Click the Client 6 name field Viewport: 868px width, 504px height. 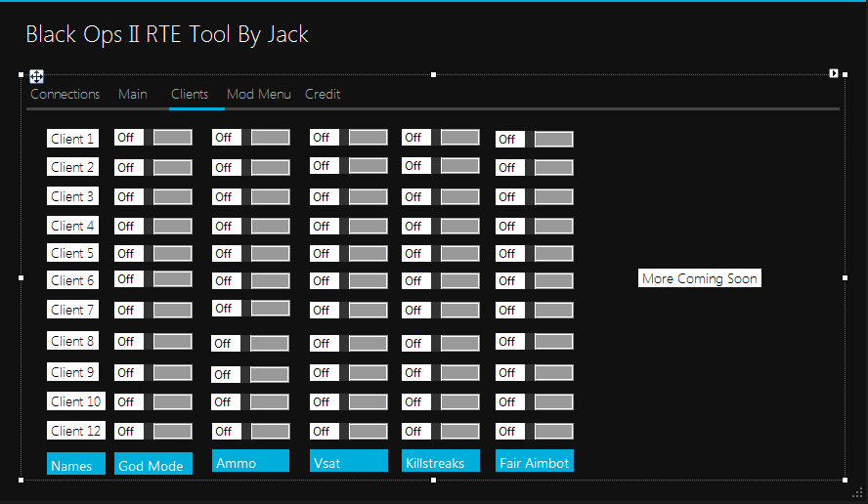pyautogui.click(x=72, y=280)
